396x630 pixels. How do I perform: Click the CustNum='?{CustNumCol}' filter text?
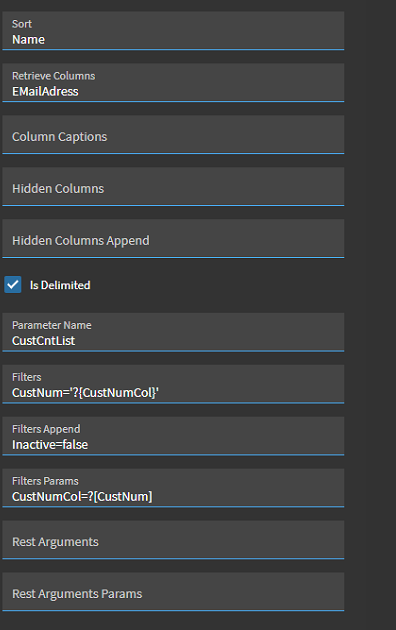click(86, 393)
